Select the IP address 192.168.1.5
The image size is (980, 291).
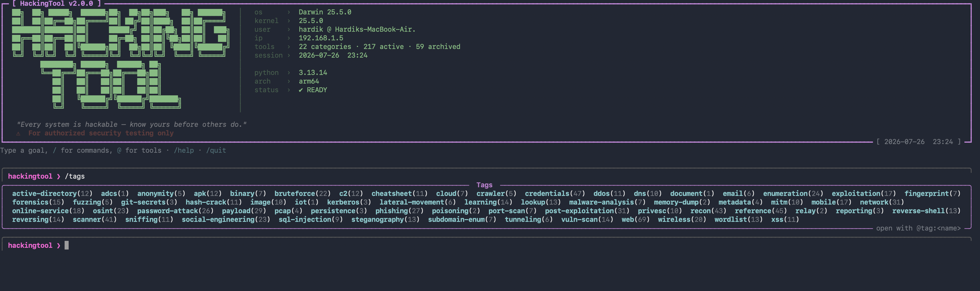click(321, 38)
